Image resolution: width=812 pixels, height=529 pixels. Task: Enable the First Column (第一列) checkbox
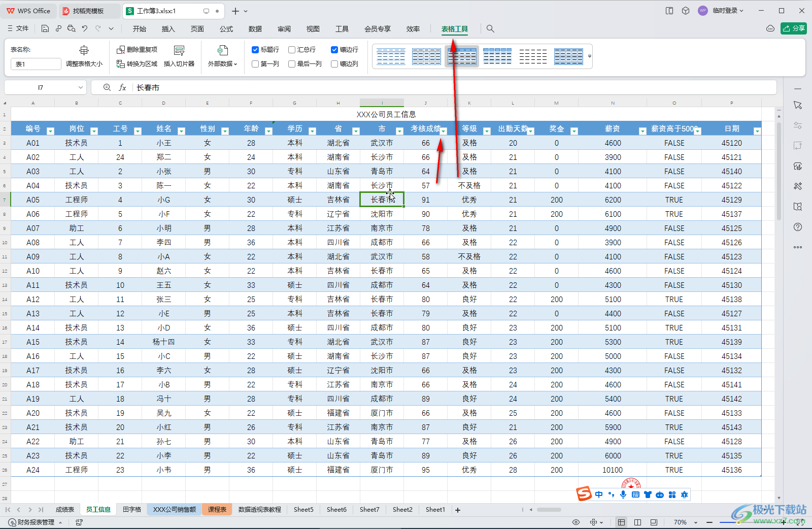tap(255, 64)
